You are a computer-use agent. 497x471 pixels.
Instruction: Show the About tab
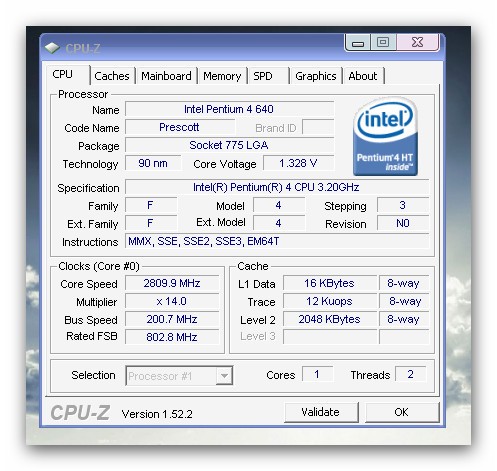coord(363,76)
